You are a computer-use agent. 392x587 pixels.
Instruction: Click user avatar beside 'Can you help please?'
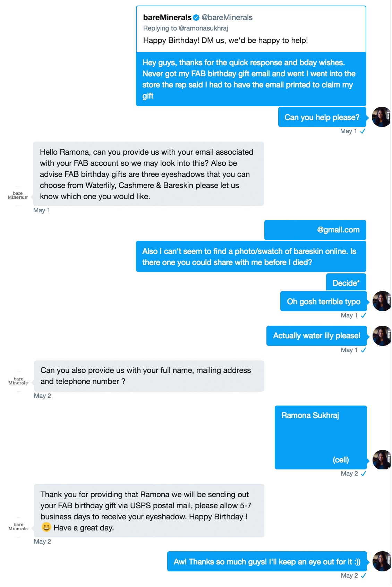(x=381, y=117)
